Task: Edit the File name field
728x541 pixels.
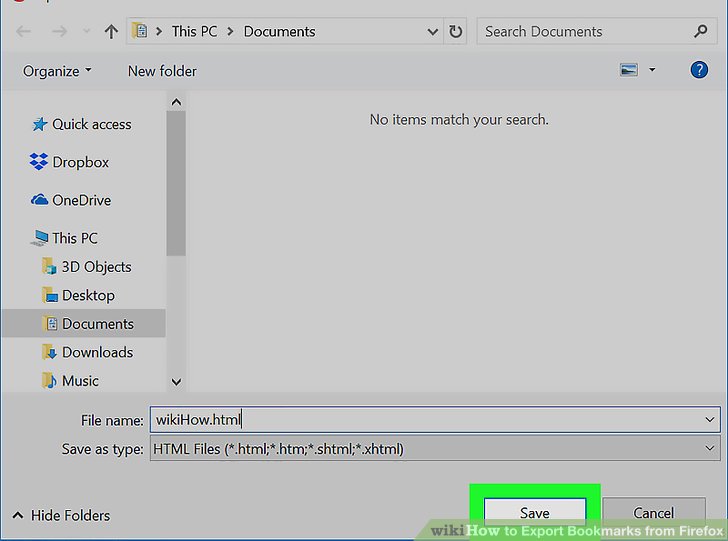Action: coord(427,420)
